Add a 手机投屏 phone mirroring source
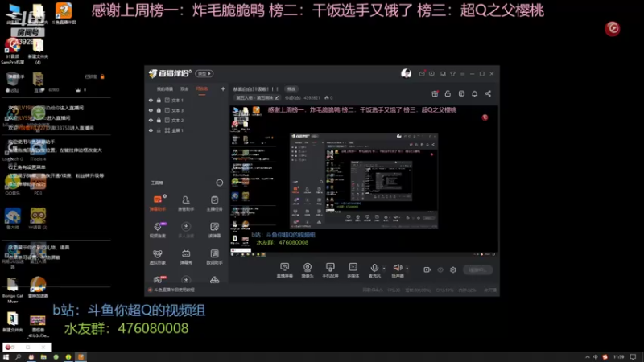 [x=330, y=270]
